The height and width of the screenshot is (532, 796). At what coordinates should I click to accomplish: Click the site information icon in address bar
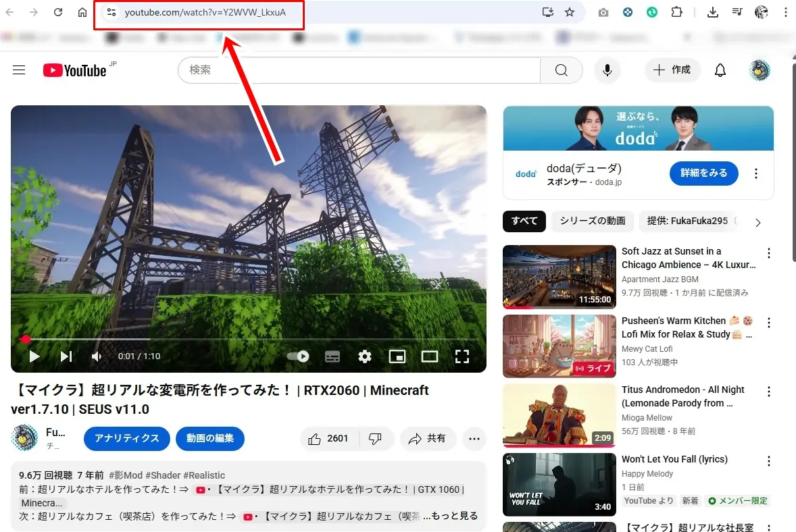point(111,12)
